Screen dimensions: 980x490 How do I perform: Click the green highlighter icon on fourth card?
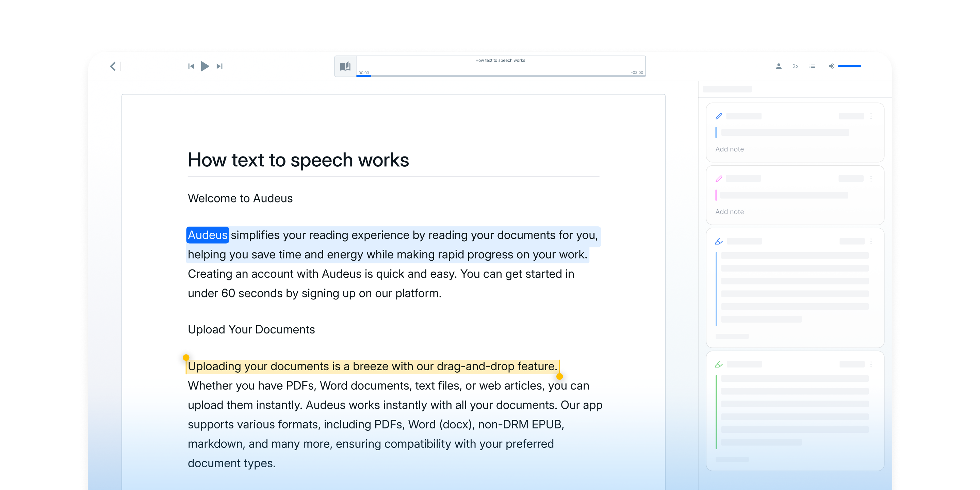[x=719, y=364]
